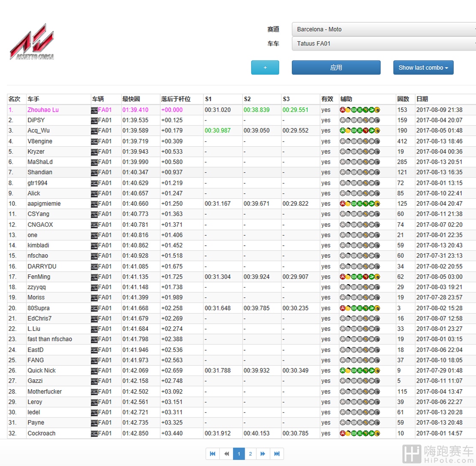Click the only red assist icon in Acq_Wu's row
The image size is (476, 466).
tap(365, 131)
